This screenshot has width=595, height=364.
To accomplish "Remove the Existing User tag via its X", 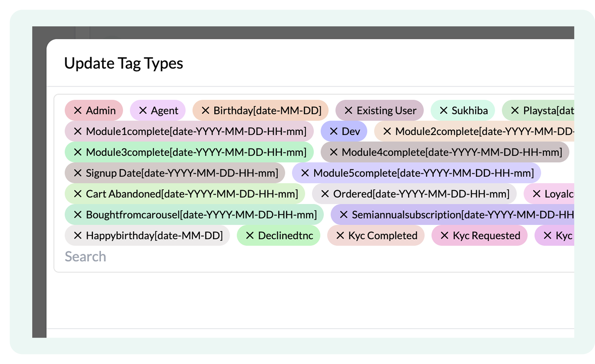I will click(349, 111).
